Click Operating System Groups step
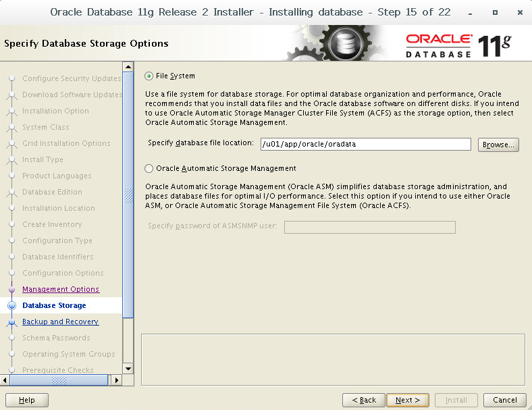Image resolution: width=532 pixels, height=410 pixels. [69, 354]
